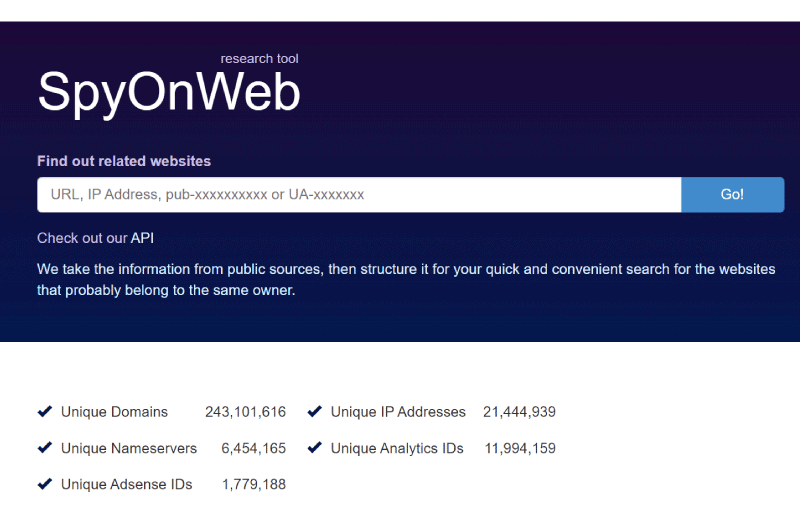Select the value 1,779,188

point(254,485)
